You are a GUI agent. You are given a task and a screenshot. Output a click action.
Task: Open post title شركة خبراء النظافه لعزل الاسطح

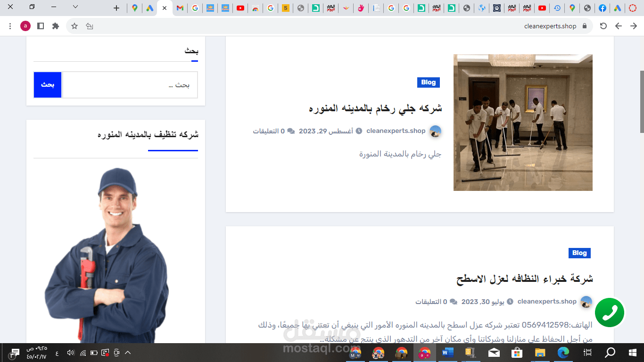click(x=525, y=279)
